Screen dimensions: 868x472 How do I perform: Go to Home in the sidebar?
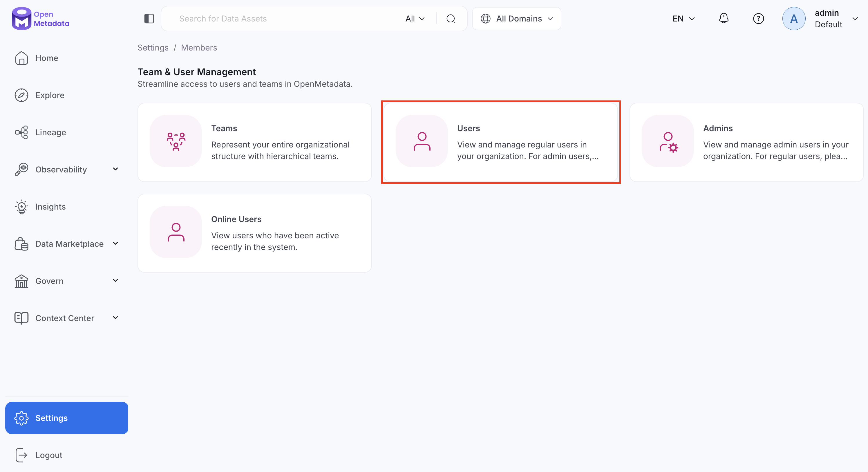point(67,58)
